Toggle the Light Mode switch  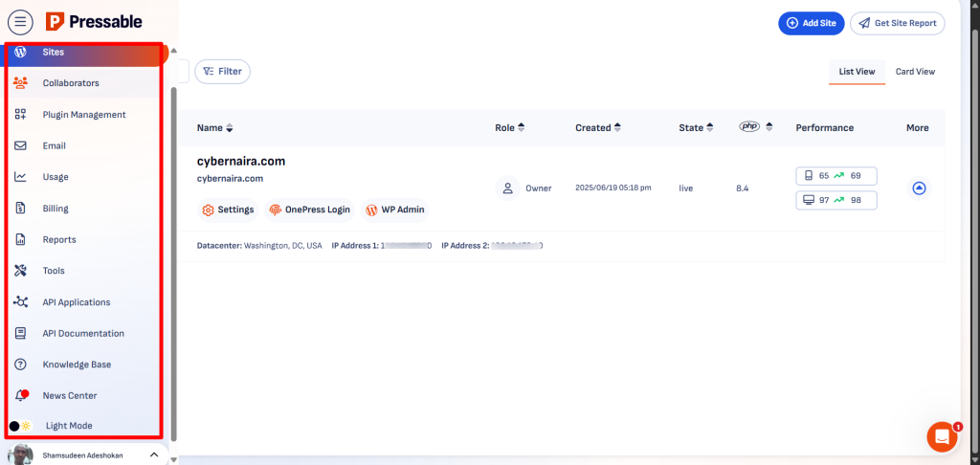click(21, 425)
